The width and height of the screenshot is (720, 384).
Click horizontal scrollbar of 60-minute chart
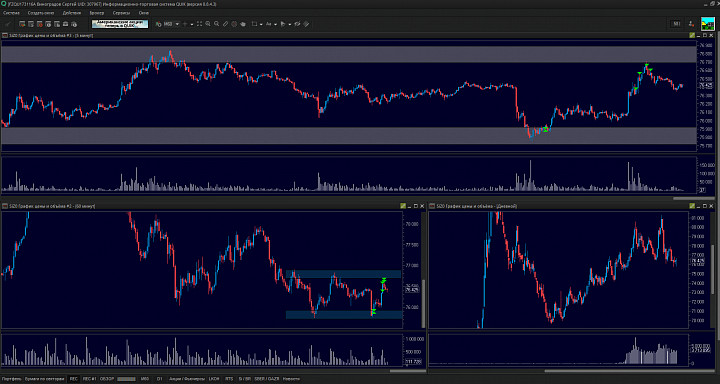coord(406,371)
